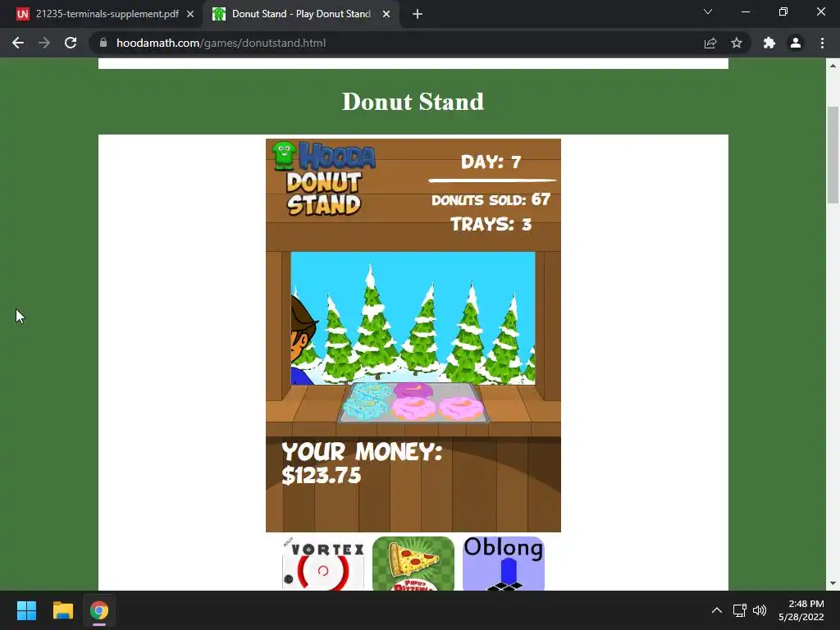Viewport: 840px width, 630px height.
Task: Click the Vortex game thumbnail
Action: (323, 564)
